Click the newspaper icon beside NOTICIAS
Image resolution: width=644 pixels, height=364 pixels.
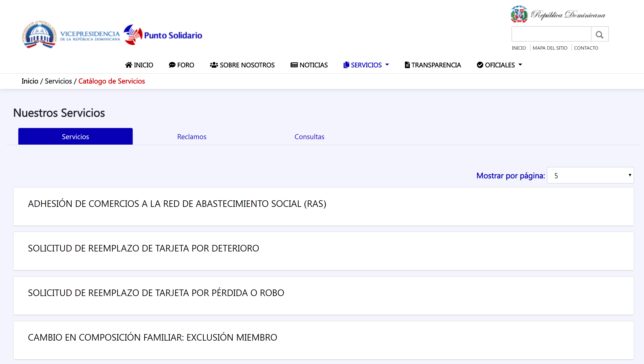point(294,65)
